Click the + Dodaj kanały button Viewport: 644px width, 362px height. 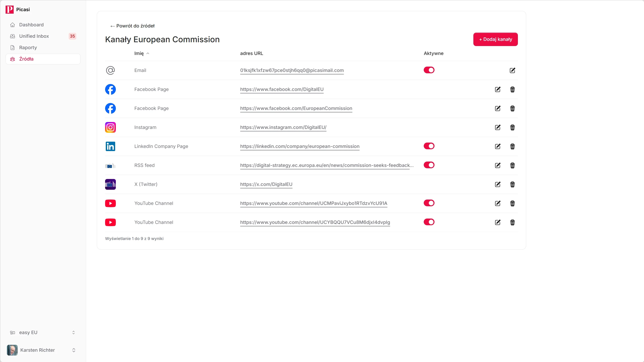495,39
